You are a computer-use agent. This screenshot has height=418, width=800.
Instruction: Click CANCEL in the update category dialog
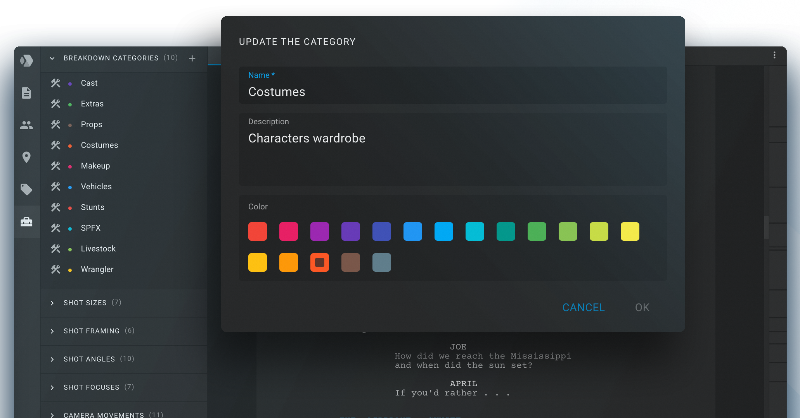[583, 307]
